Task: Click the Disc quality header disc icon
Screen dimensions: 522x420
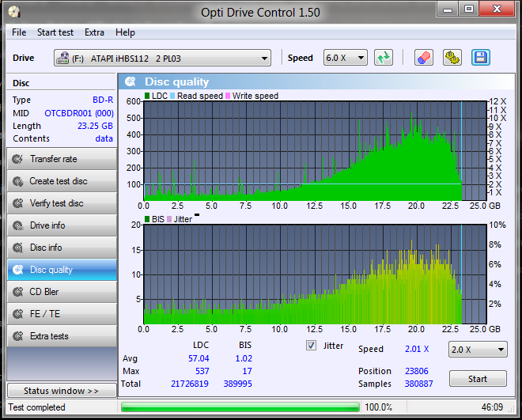Action: tap(130, 81)
